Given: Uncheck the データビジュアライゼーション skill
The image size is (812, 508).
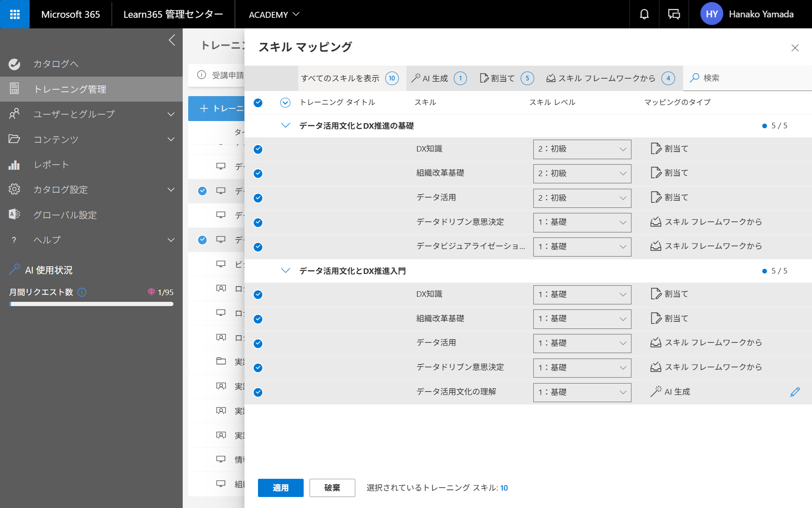Looking at the screenshot, I should [258, 247].
